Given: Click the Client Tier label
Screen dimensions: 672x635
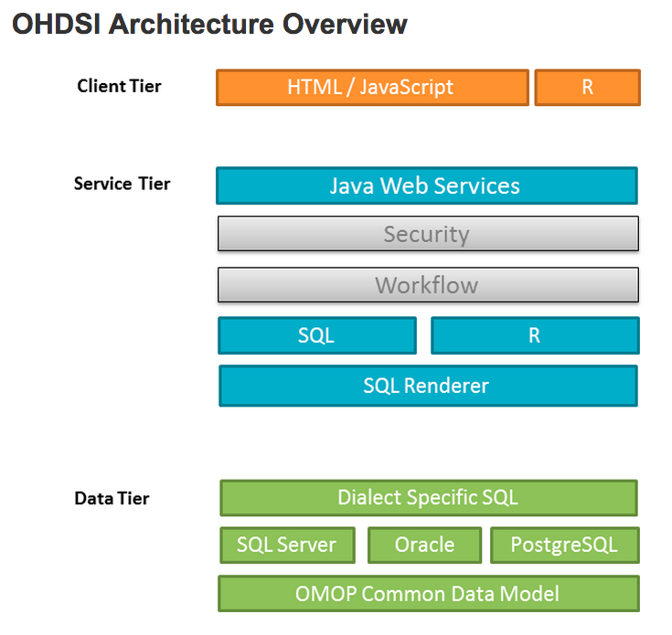Looking at the screenshot, I should 119,87.
